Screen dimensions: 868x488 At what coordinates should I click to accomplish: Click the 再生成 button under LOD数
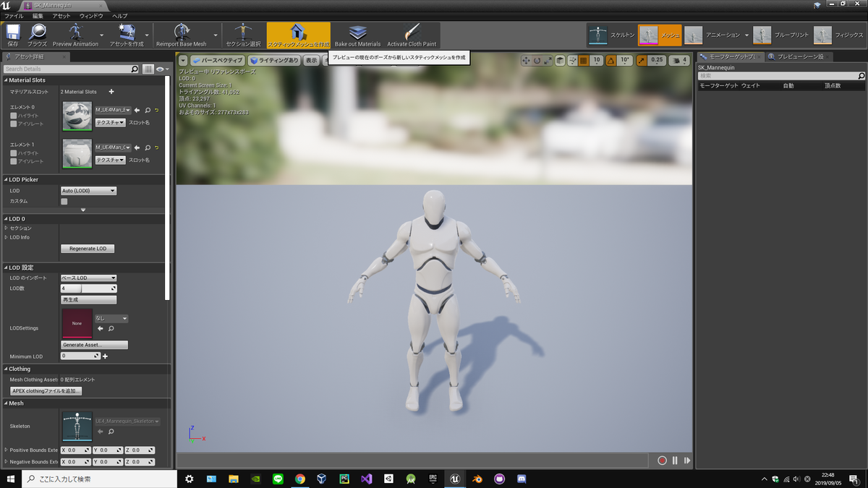click(x=88, y=299)
